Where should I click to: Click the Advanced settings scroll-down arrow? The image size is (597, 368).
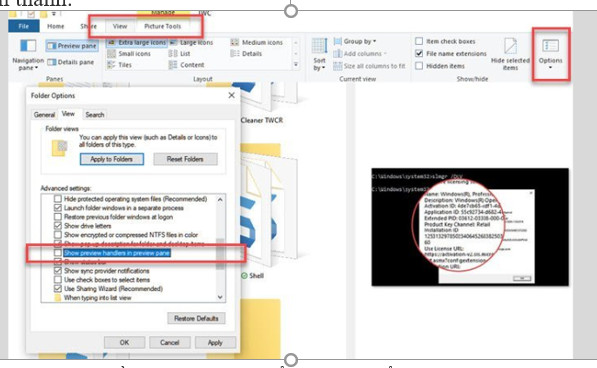click(x=220, y=297)
